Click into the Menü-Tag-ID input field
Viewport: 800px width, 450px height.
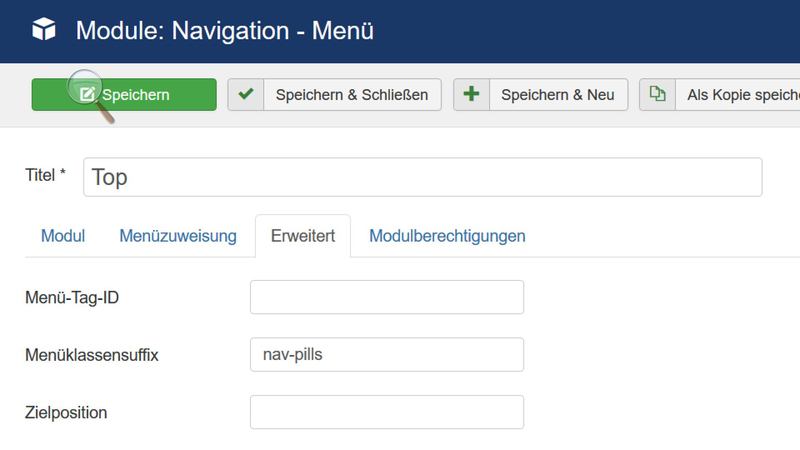(386, 297)
